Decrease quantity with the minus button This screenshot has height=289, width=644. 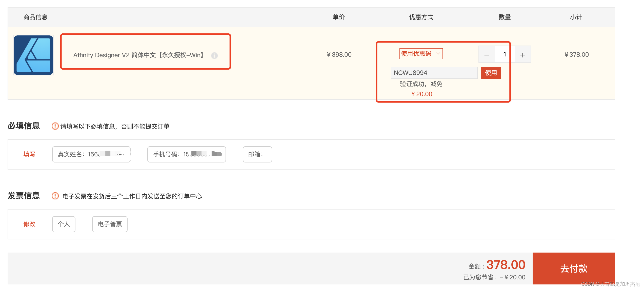click(487, 55)
